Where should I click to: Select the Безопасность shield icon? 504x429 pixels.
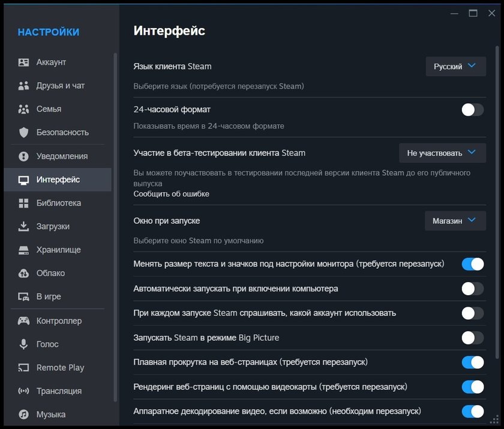click(24, 133)
